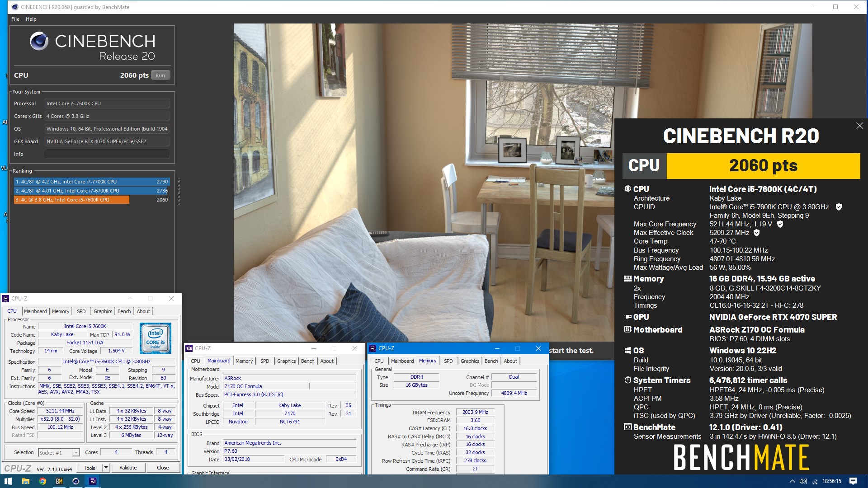Click the Validate button in CPU-Z
This screenshot has height=488, width=868.
[x=128, y=468]
